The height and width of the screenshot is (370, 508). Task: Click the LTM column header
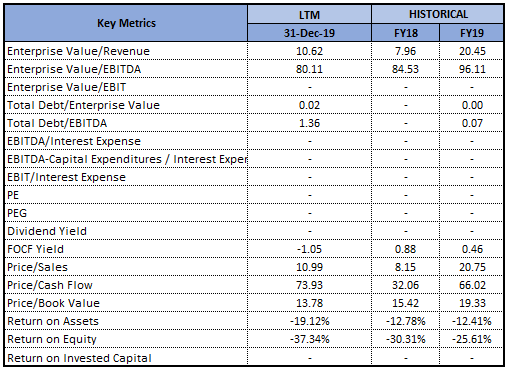point(309,15)
